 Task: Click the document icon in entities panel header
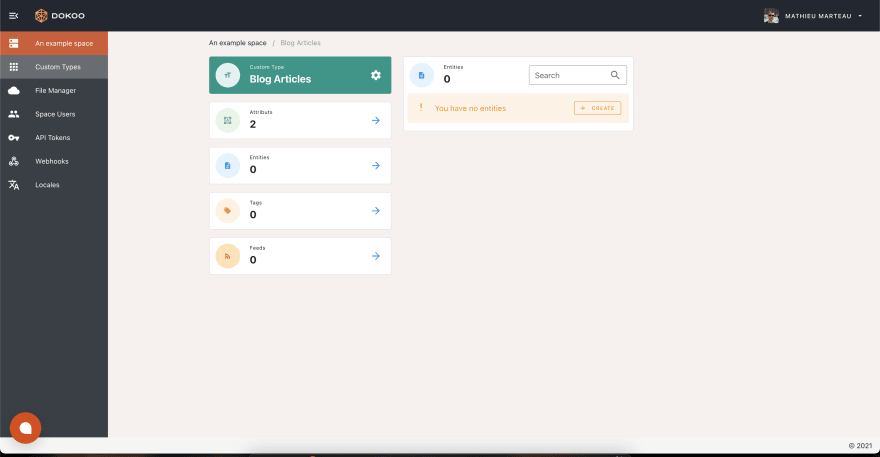click(x=421, y=75)
